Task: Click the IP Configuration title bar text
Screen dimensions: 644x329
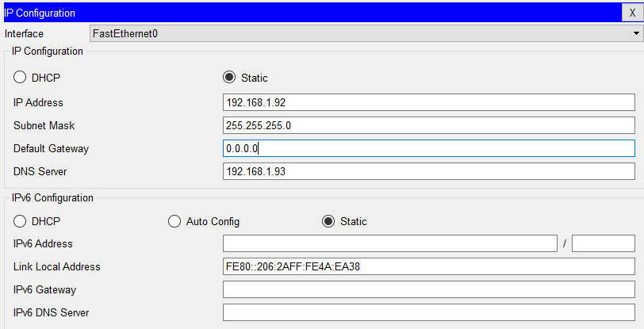Action: tap(40, 13)
